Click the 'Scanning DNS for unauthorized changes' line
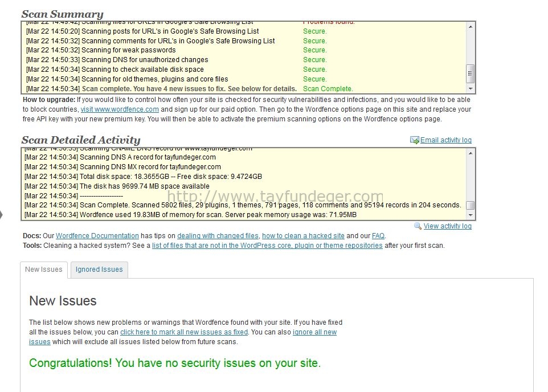The height and width of the screenshot is (392, 548). click(x=117, y=60)
